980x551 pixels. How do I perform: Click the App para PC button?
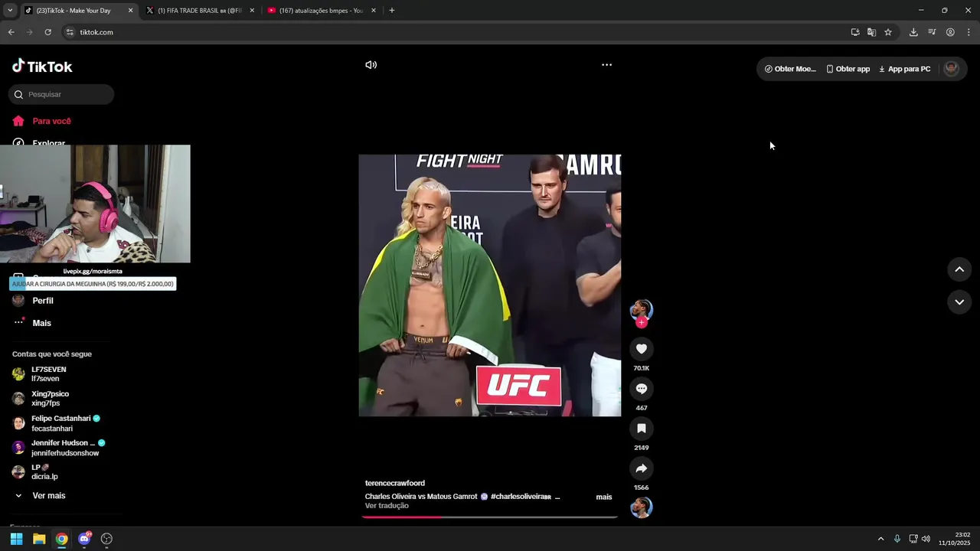[904, 69]
